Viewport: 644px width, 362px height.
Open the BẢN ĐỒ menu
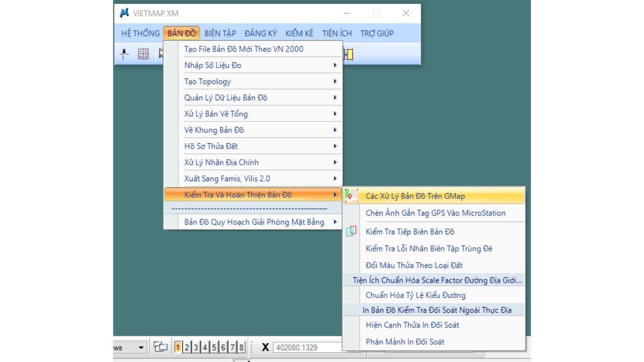coord(182,33)
